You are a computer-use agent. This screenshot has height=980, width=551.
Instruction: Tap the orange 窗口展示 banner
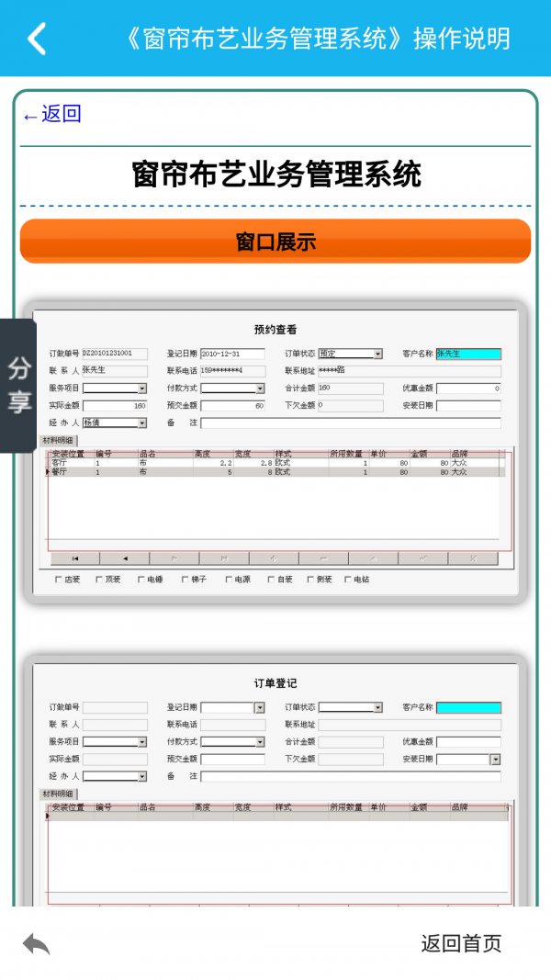[275, 242]
